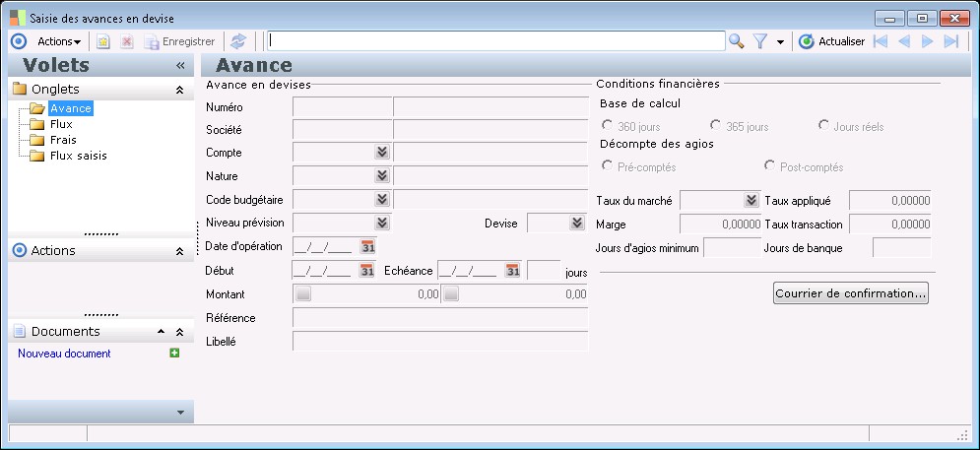
Task: Go to previous record arrow
Action: tap(904, 42)
